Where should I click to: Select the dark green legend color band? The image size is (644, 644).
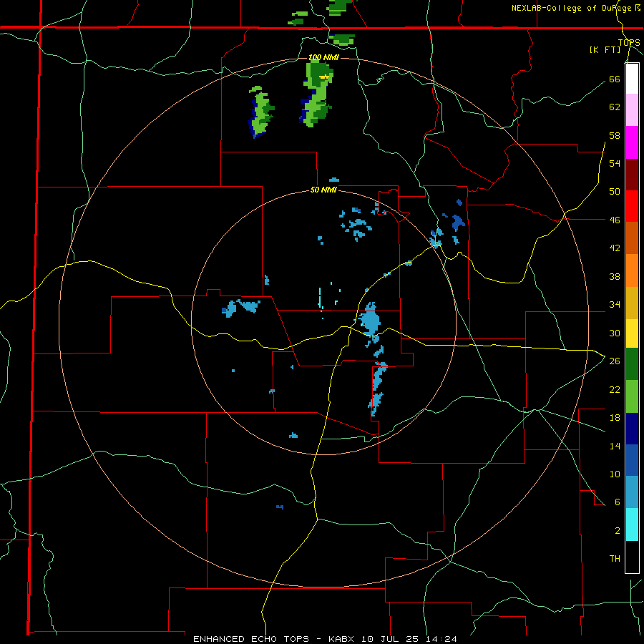click(632, 364)
